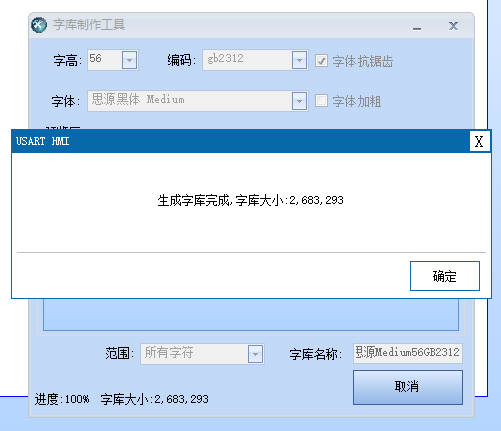
Task: Click the 字库名称 font library name field
Action: tap(408, 353)
